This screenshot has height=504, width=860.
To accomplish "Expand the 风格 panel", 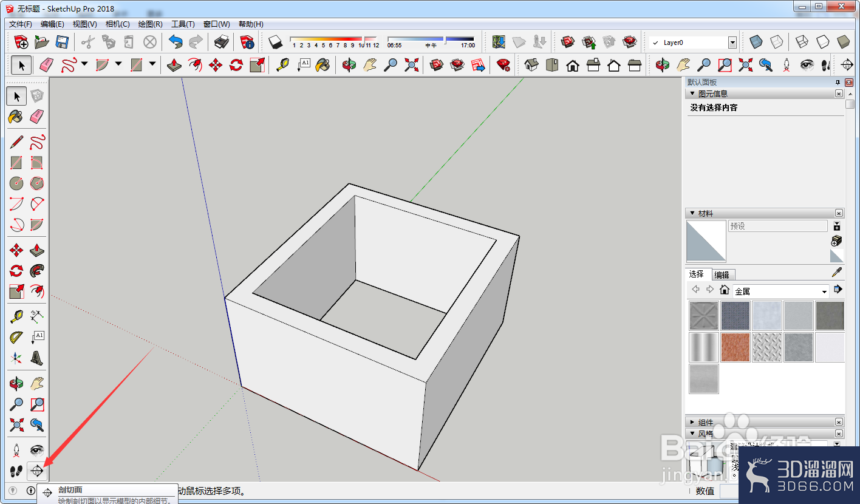I will point(692,434).
